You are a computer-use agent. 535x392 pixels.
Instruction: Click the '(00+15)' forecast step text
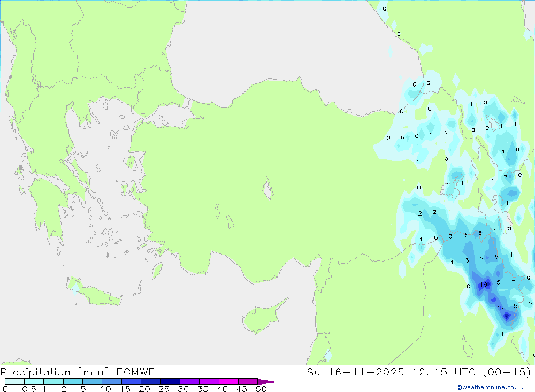pos(507,372)
